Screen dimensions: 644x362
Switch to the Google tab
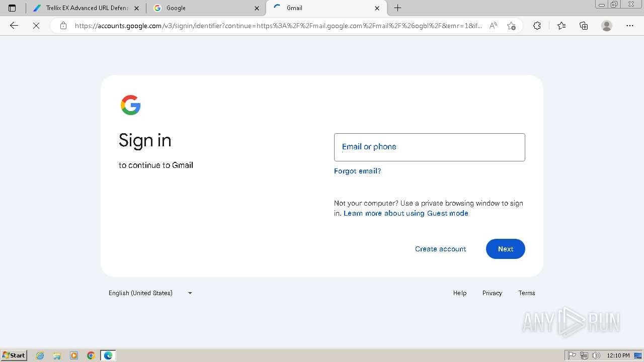coord(206,8)
